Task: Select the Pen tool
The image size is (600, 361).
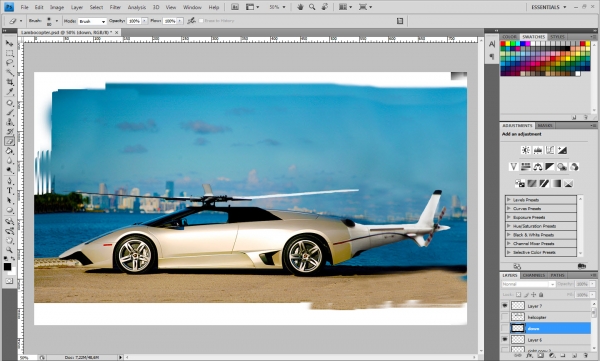Action: [x=9, y=181]
